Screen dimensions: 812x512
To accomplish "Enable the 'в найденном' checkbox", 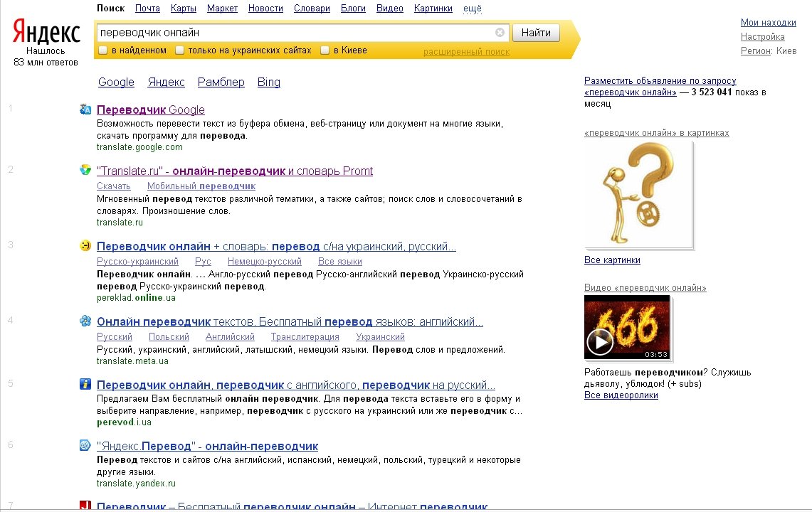I will point(103,50).
